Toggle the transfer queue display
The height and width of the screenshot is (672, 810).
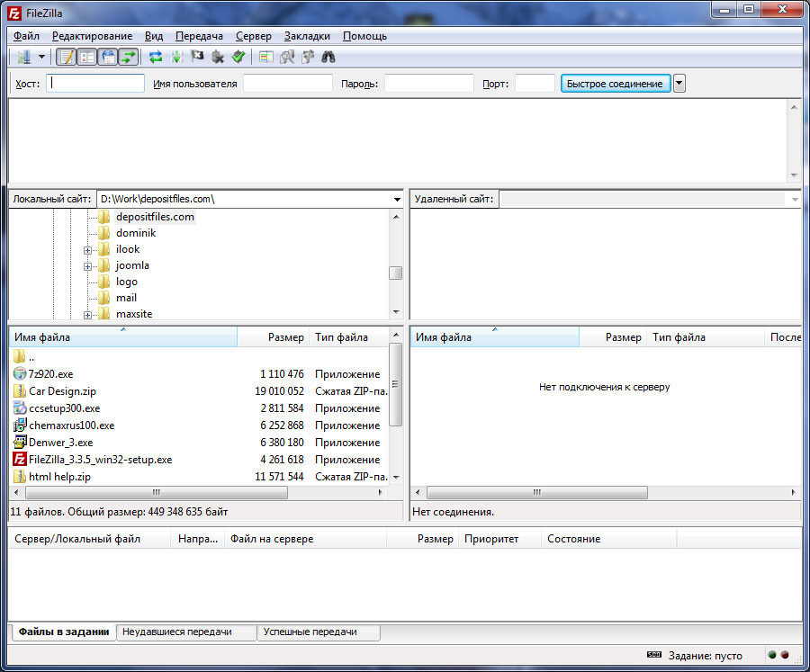[129, 57]
